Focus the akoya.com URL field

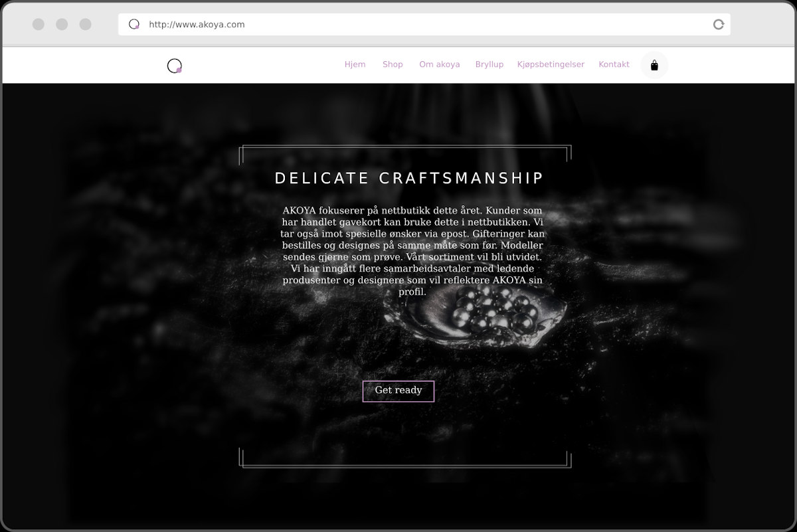tap(424, 25)
